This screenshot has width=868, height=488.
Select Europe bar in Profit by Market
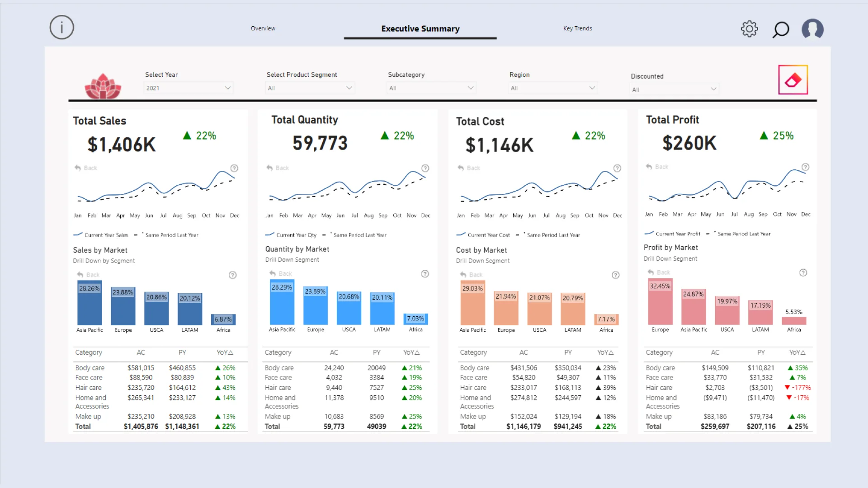point(660,302)
